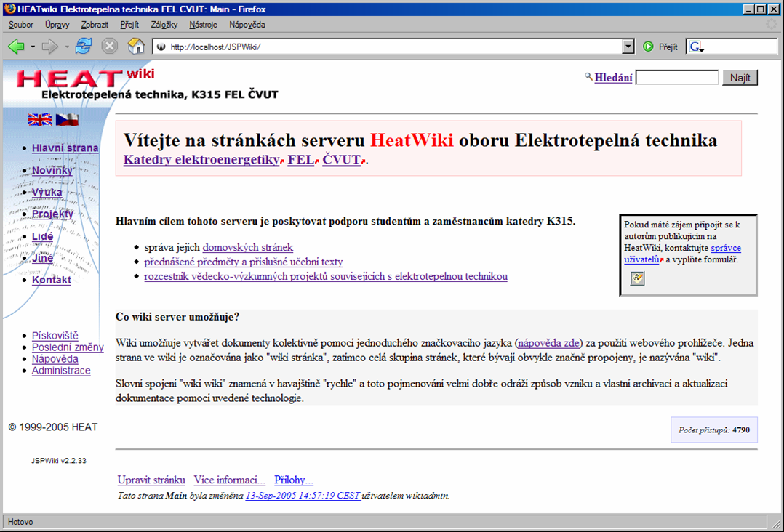Click the magnifier icon beside Hledání
Viewport: 784px width, 532px height.
588,76
